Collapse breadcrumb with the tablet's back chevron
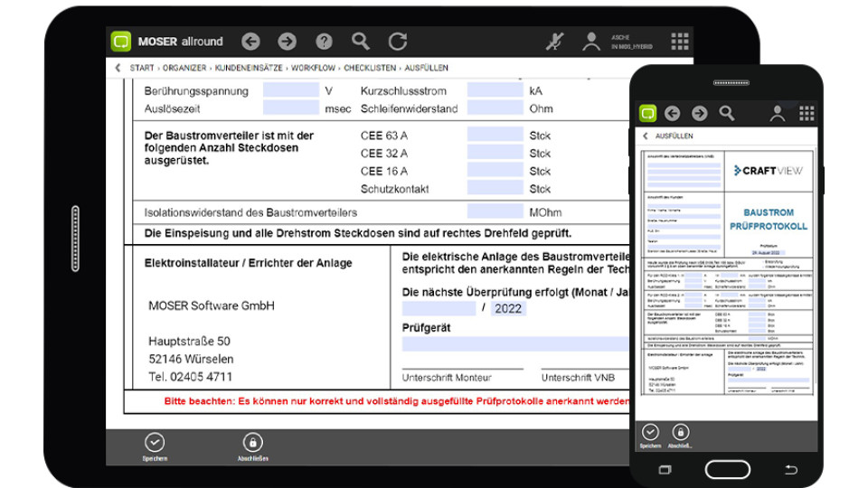The image size is (868, 488). point(118,68)
